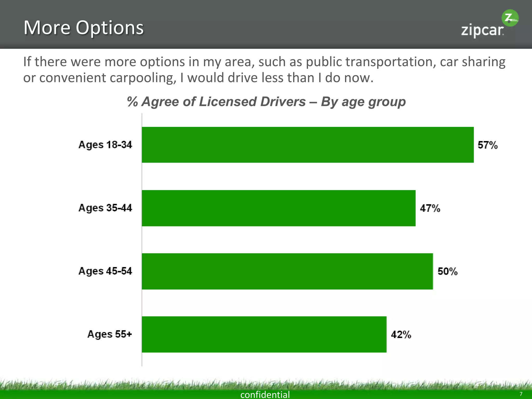Screen dimensions: 532x399
Task: Click the "Ages 55+" category label
Action: [x=110, y=334]
